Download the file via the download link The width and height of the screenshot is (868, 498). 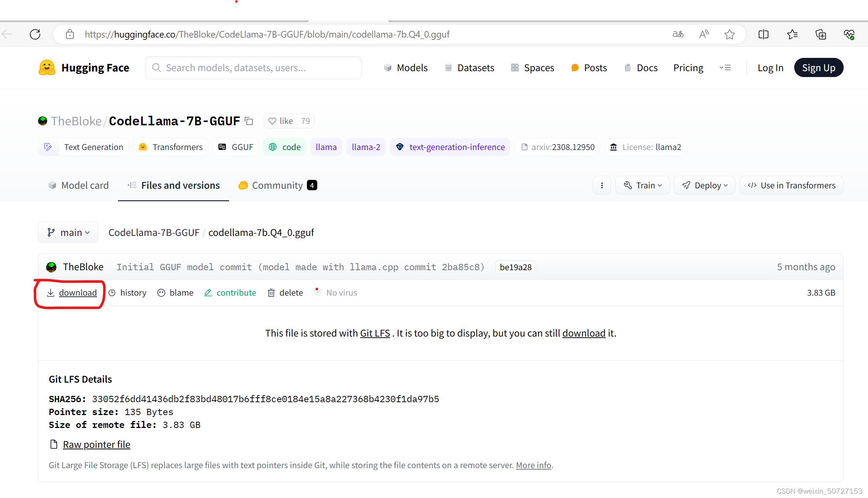(x=72, y=293)
